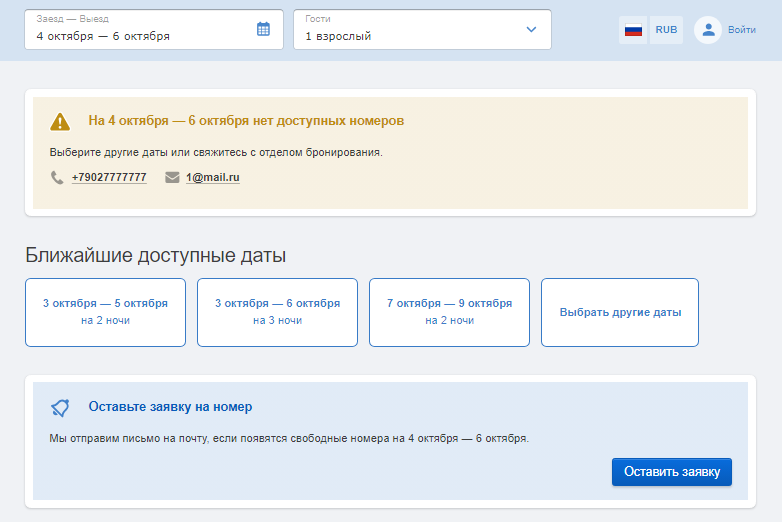Screen dimensions: 782x522
Task: Open the check-in and check-out date field
Action: click(154, 29)
